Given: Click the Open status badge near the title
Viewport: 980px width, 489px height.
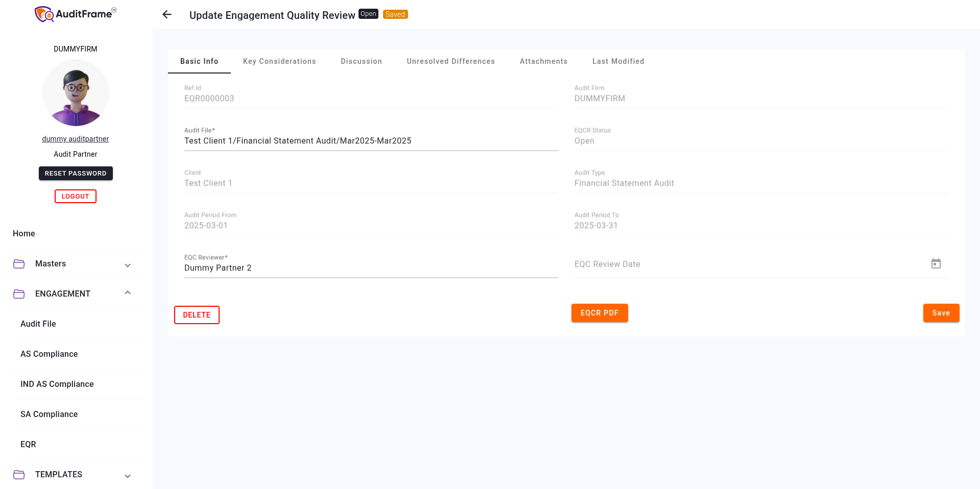Looking at the screenshot, I should [x=368, y=14].
